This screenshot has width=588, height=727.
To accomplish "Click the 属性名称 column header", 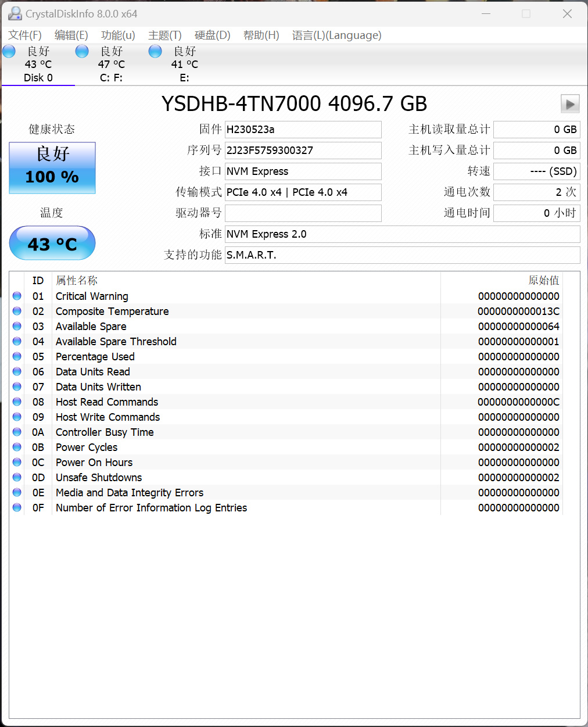I will (x=246, y=281).
